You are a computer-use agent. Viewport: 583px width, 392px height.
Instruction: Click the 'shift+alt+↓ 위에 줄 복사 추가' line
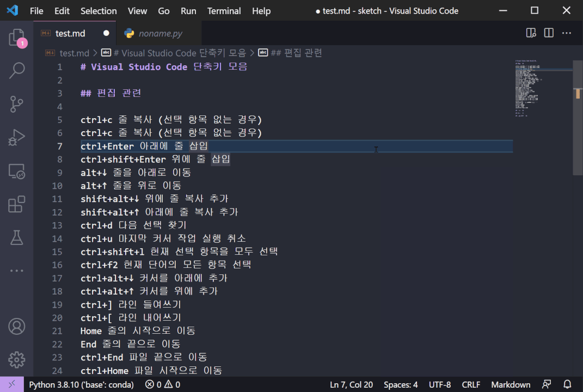click(x=154, y=199)
